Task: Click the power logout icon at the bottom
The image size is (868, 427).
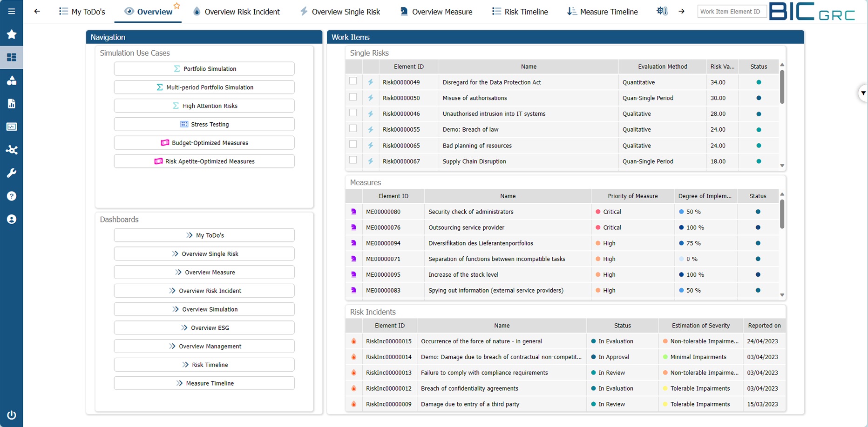Action: click(12, 415)
